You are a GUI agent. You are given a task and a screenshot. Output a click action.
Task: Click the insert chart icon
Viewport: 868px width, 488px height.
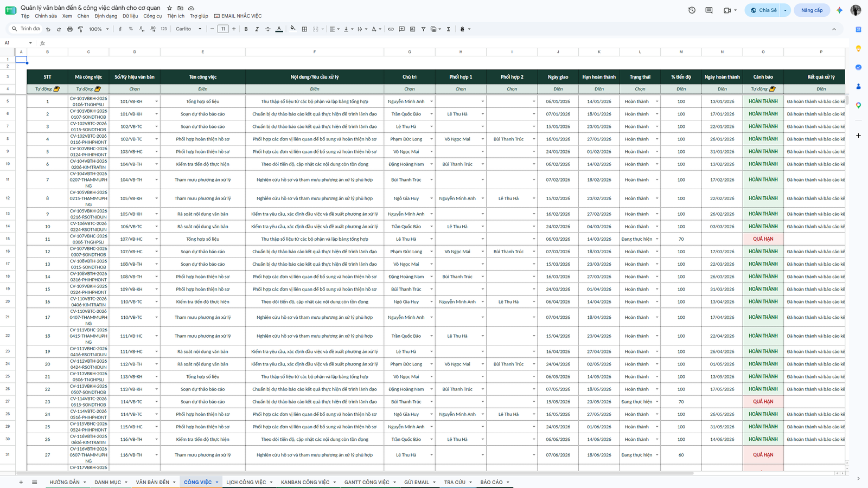click(x=412, y=29)
